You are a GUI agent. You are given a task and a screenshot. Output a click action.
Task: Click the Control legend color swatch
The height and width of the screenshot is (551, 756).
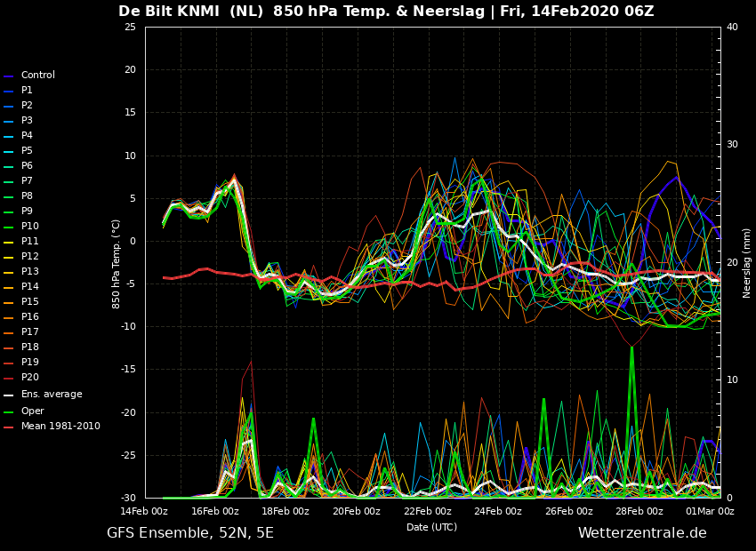(x=9, y=76)
